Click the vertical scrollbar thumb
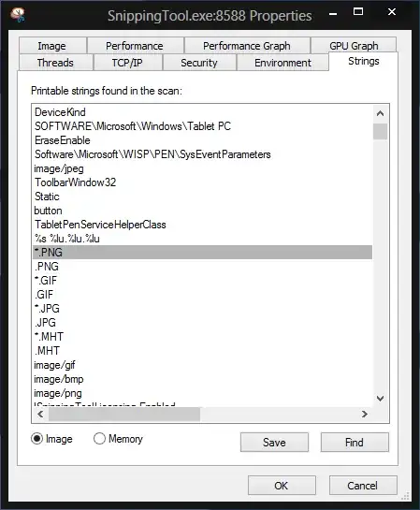This screenshot has height=510, width=420. [380, 131]
